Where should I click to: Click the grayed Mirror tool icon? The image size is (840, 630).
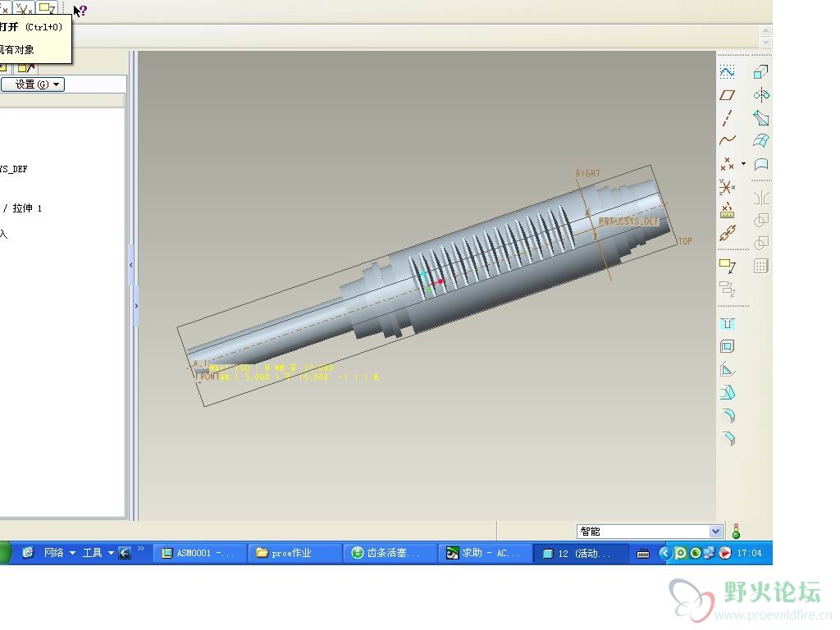pos(760,199)
